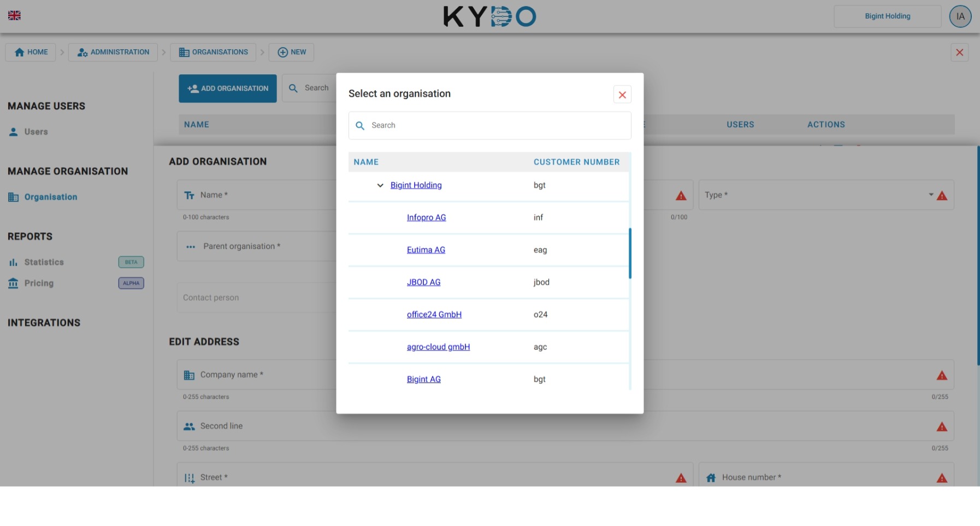This screenshot has height=526, width=980.
Task: Click the KYDO logo
Action: pos(489,16)
